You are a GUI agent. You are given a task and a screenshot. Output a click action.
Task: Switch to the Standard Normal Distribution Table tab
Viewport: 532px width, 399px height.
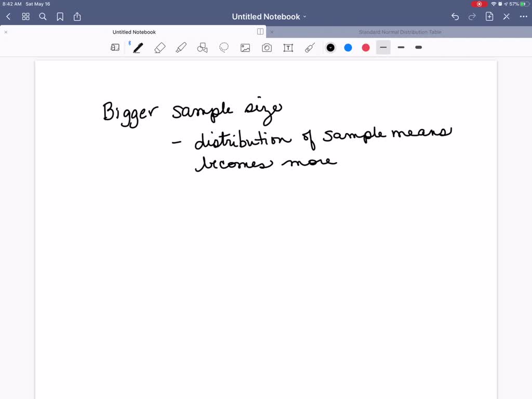pos(400,32)
